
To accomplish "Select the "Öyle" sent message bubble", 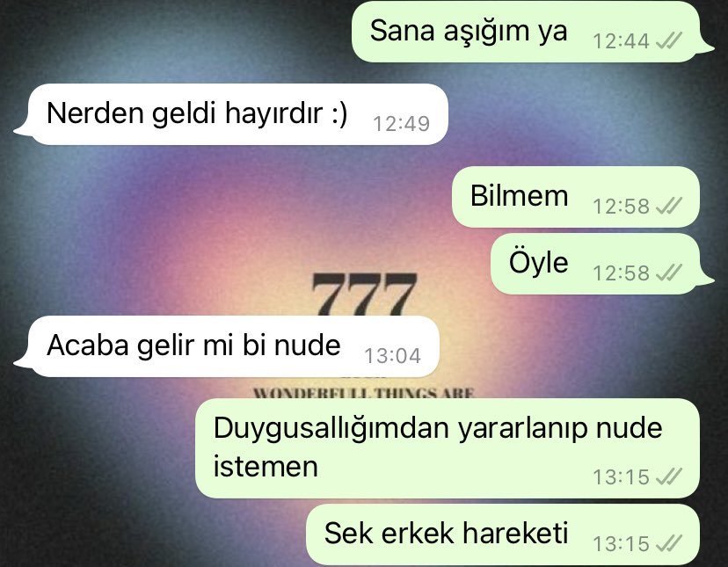I will point(602,264).
